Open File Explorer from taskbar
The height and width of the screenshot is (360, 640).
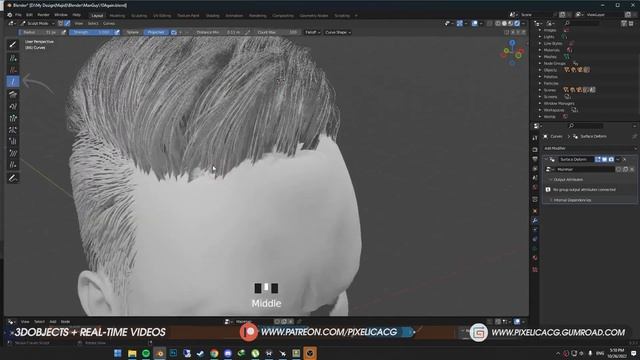click(x=132, y=353)
